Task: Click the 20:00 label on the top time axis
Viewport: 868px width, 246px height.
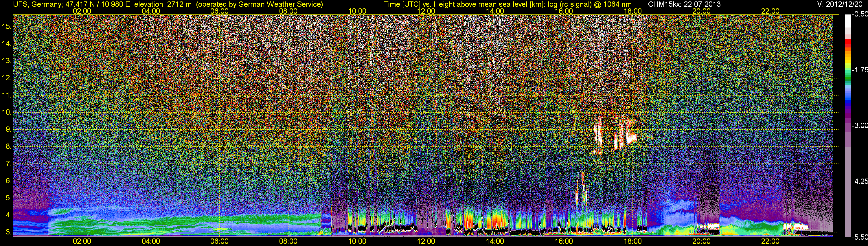Action: point(702,11)
